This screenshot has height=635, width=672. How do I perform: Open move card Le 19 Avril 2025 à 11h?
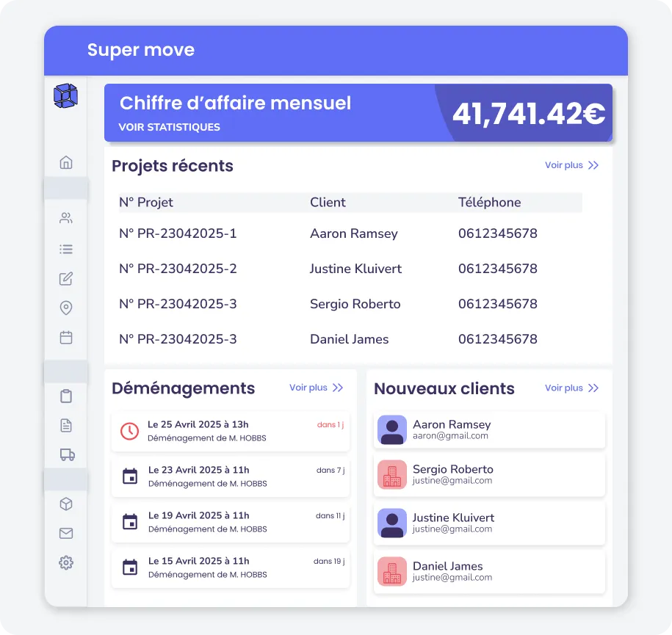[231, 522]
